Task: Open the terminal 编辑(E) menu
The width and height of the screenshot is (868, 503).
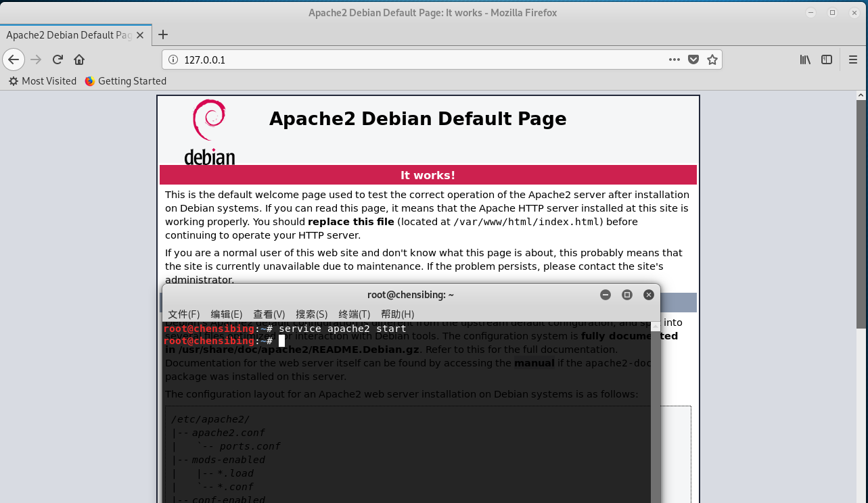Action: [x=227, y=314]
